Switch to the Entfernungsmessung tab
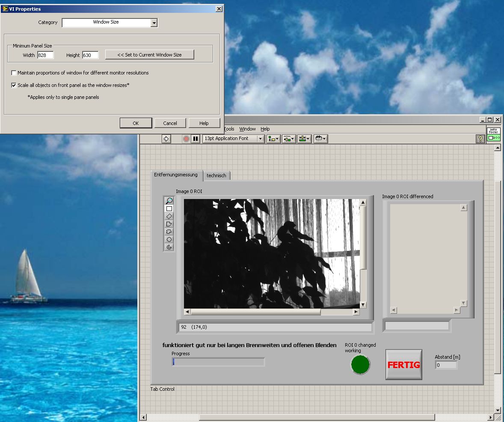 176,175
